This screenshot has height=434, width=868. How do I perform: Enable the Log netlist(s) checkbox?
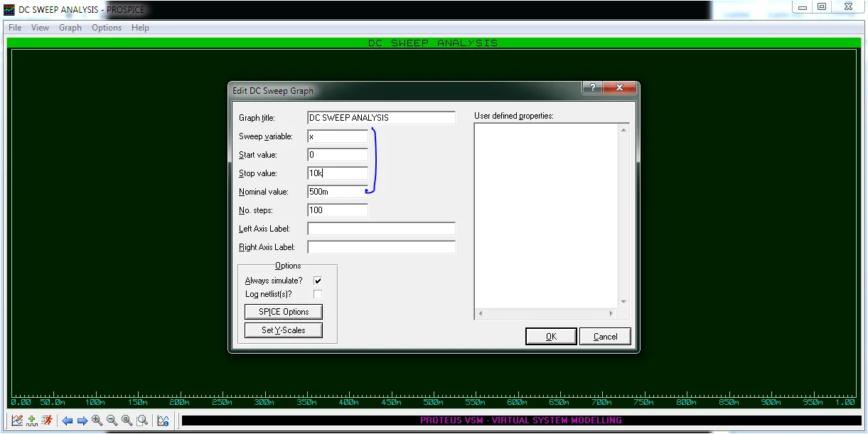tap(318, 294)
